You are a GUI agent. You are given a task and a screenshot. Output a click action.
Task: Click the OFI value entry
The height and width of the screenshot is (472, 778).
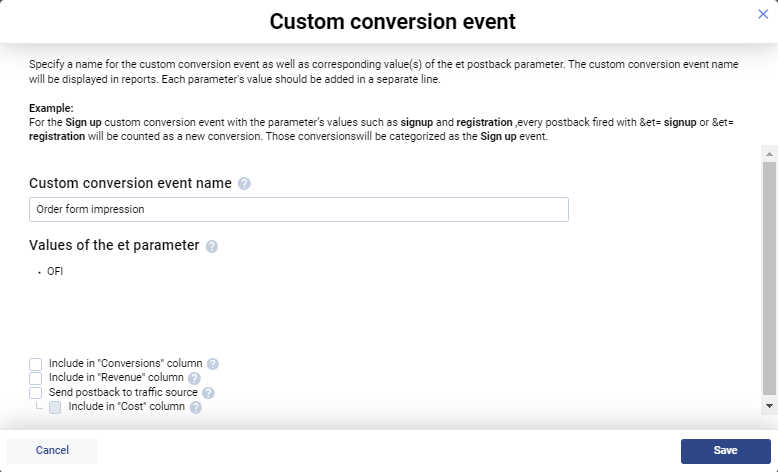tap(55, 271)
